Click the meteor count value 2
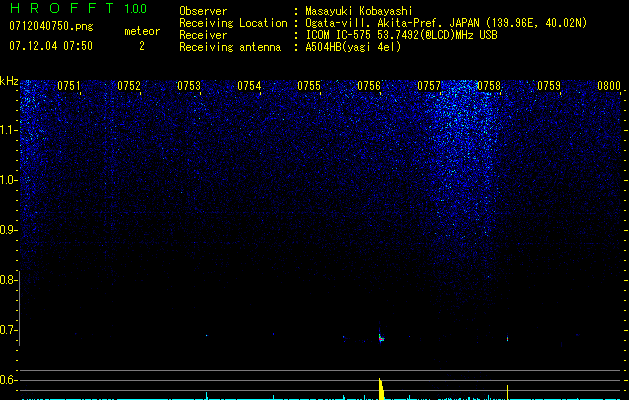The width and height of the screenshot is (629, 400). tap(142, 46)
